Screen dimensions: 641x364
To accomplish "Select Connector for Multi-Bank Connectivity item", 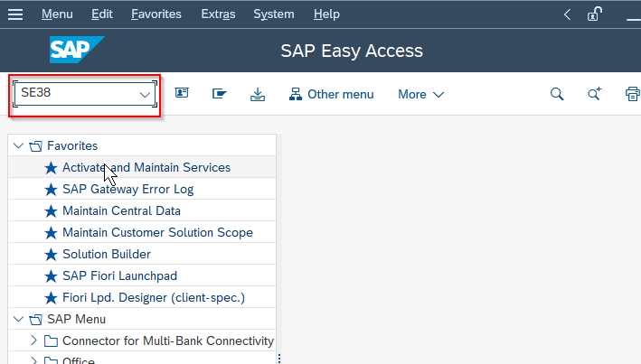I will coord(168,341).
